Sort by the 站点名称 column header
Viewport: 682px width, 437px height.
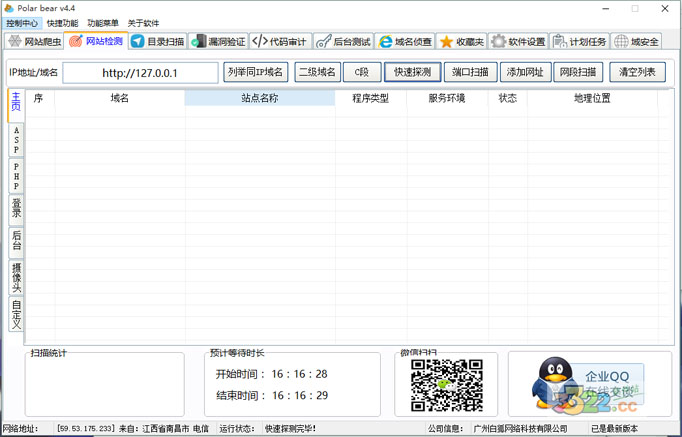[x=260, y=98]
